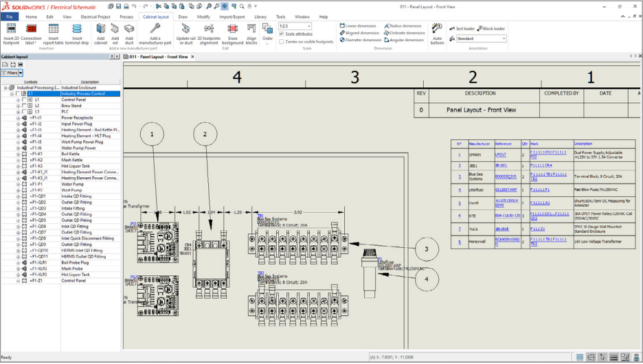Check the Control Panel L1 checkbox
The height and width of the screenshot is (364, 643).
pyautogui.click(x=24, y=100)
